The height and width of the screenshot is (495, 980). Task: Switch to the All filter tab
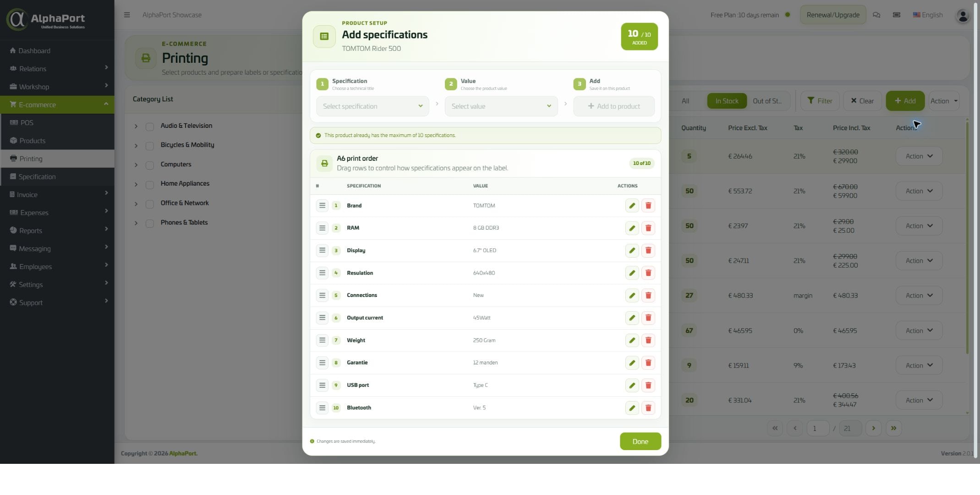click(x=685, y=101)
